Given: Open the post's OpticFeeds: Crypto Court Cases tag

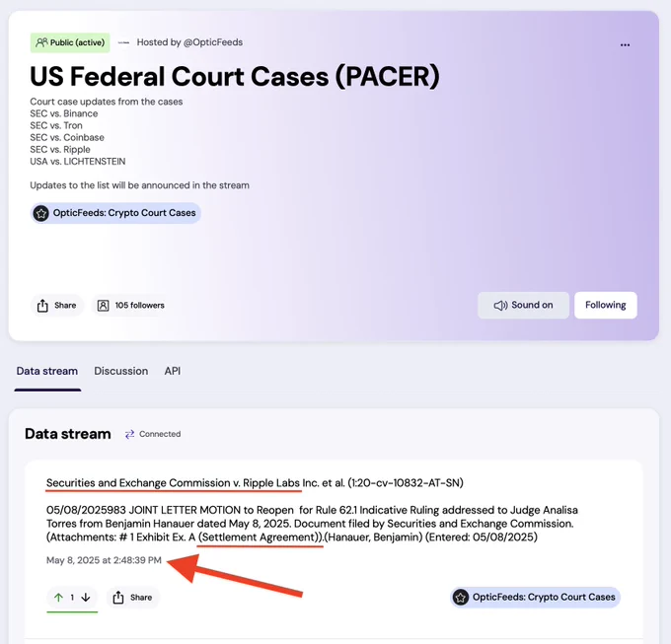Looking at the screenshot, I should [x=536, y=597].
